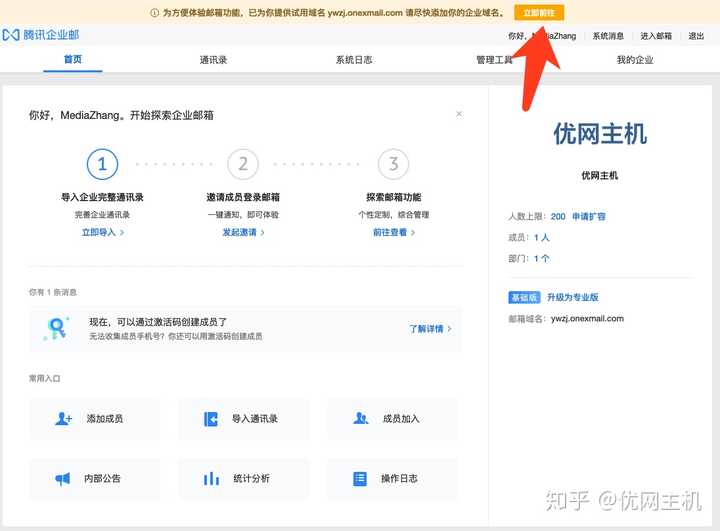Click the 成员加入 people icon
The image size is (720, 531).
pyautogui.click(x=360, y=418)
